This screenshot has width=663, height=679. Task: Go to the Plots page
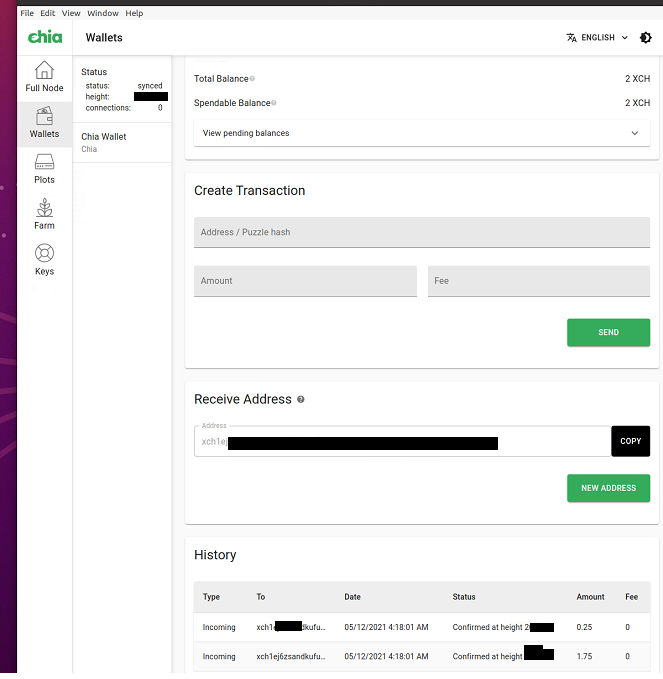click(x=44, y=169)
